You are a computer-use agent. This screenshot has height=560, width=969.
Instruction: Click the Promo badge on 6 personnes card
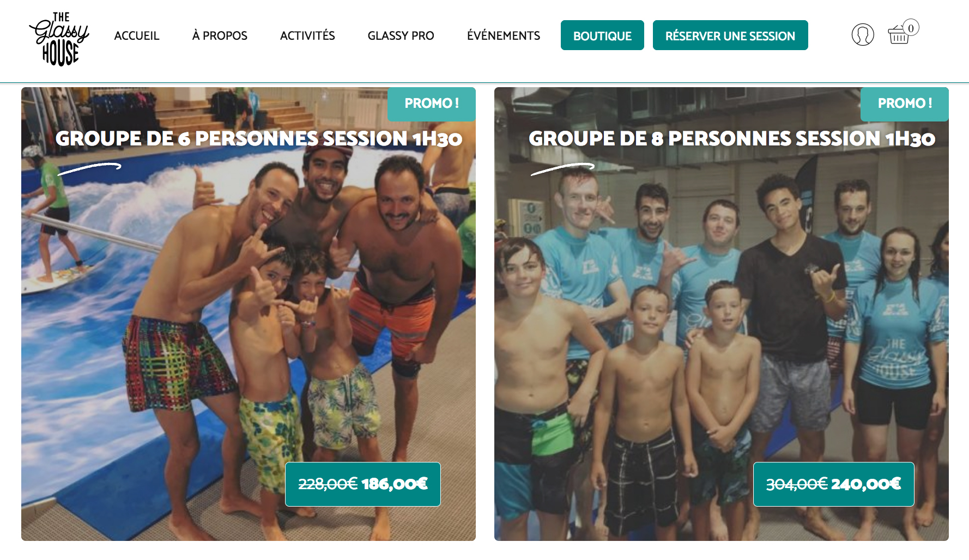point(432,104)
